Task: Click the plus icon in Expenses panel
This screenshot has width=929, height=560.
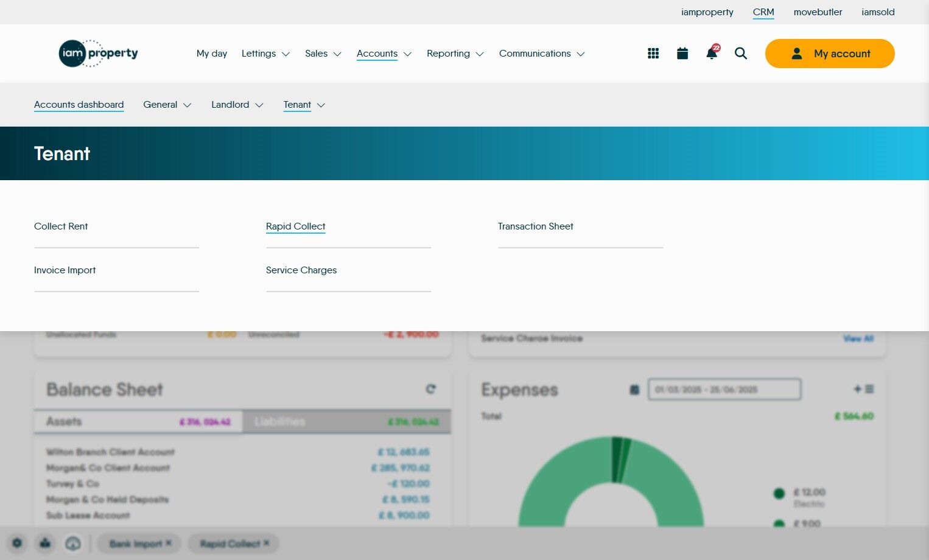Action: 858,389
